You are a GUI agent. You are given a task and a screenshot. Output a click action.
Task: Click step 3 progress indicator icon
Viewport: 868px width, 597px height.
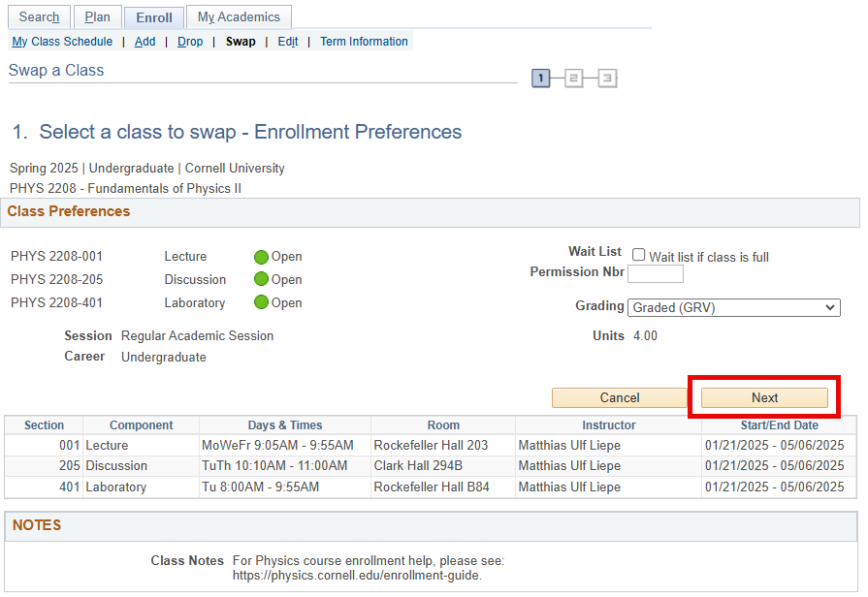coord(607,79)
